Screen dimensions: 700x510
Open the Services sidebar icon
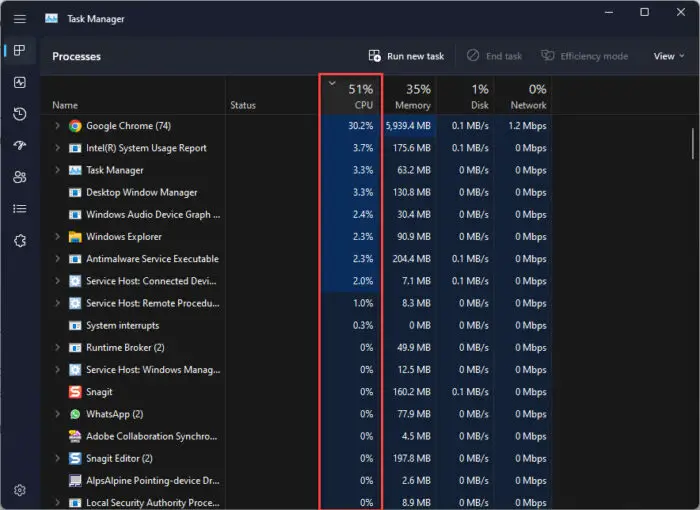20,241
